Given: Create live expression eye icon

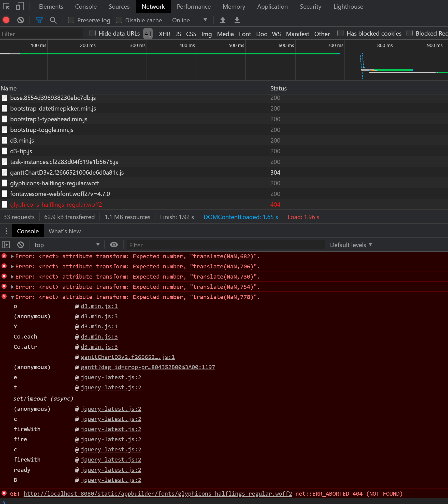Looking at the screenshot, I should pyautogui.click(x=114, y=245).
